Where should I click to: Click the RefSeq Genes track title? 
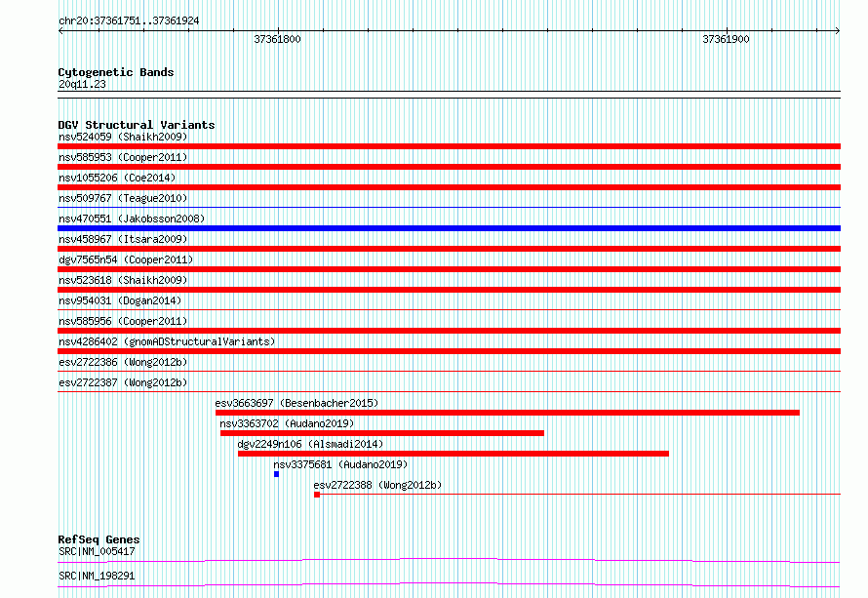pyautogui.click(x=99, y=539)
